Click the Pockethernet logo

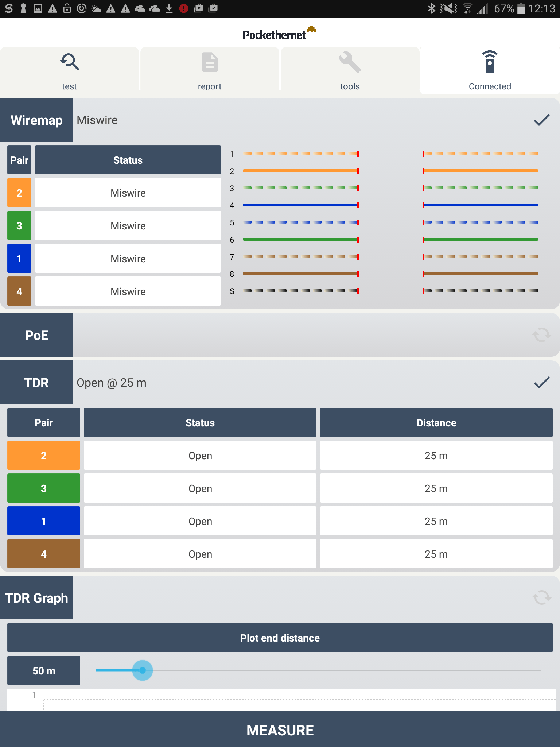pyautogui.click(x=279, y=33)
